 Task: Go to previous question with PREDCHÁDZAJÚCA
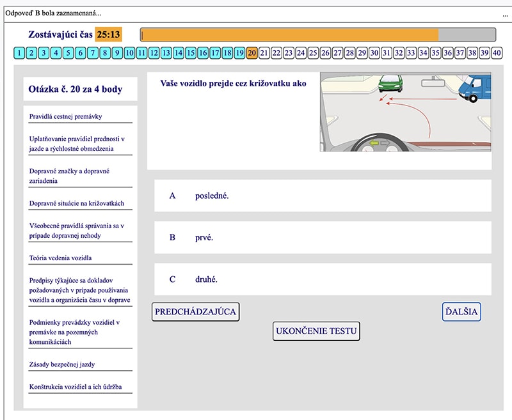point(196,312)
